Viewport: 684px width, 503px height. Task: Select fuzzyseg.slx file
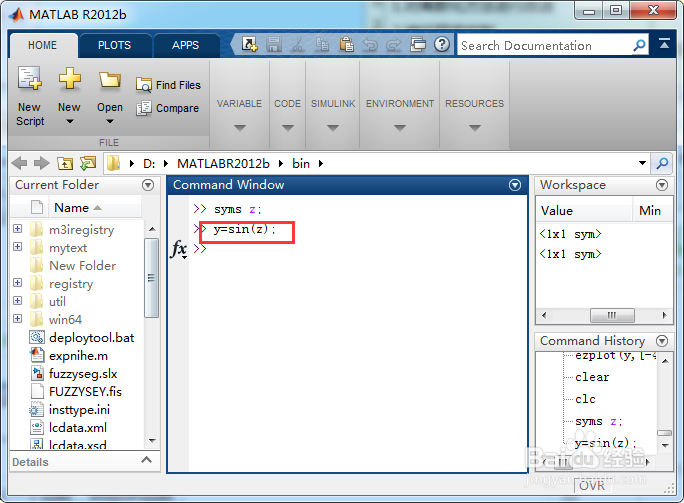click(x=83, y=374)
